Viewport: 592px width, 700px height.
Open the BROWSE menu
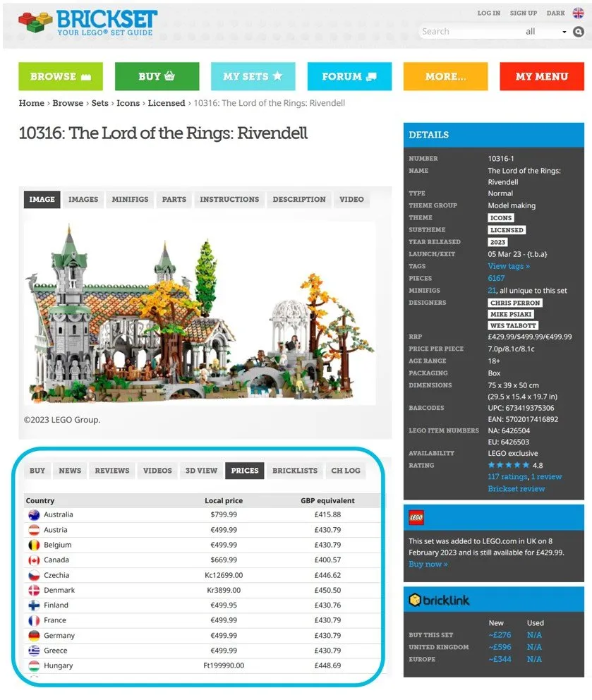[x=61, y=76]
